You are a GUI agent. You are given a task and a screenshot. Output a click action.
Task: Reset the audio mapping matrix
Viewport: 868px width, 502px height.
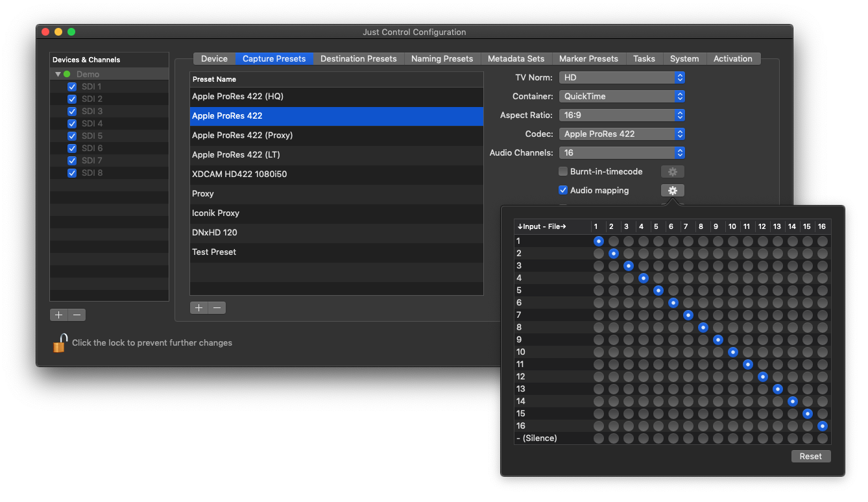click(810, 457)
